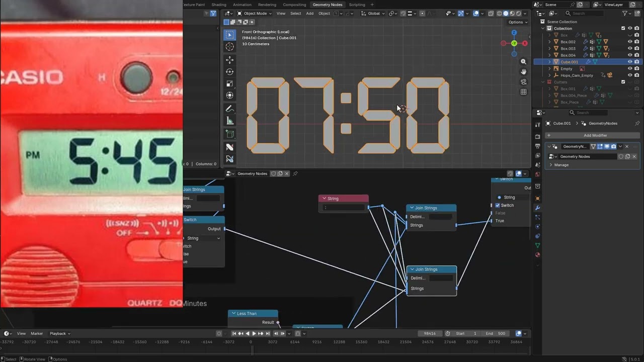Toggle modifier Show in Render camera button
This screenshot has width=644, height=362.
tap(613, 146)
